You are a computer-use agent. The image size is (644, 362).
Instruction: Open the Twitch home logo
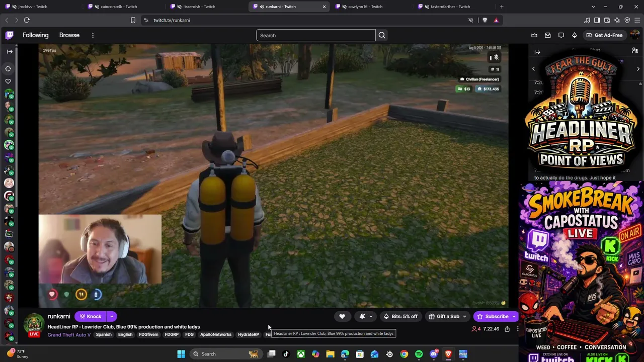point(10,35)
